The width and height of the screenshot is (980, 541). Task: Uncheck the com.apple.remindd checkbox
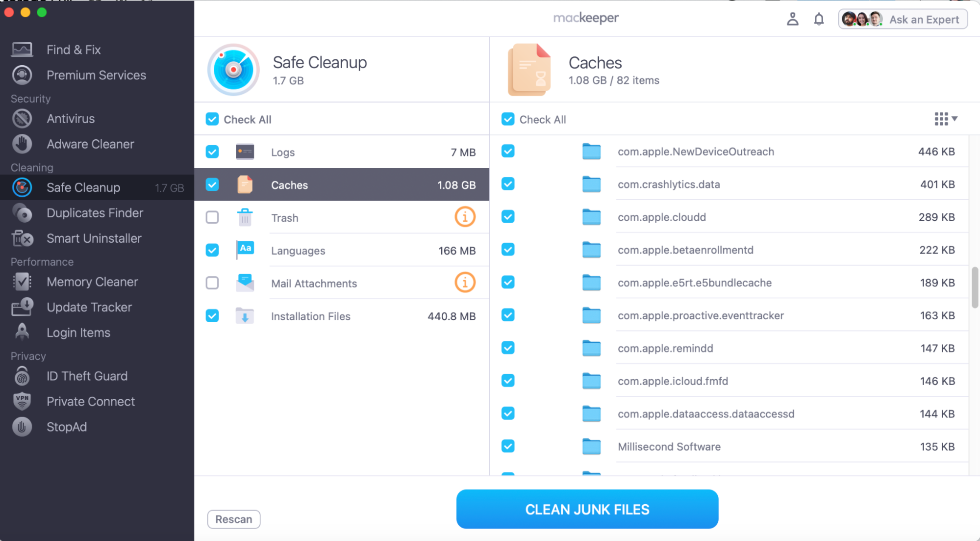tap(508, 348)
